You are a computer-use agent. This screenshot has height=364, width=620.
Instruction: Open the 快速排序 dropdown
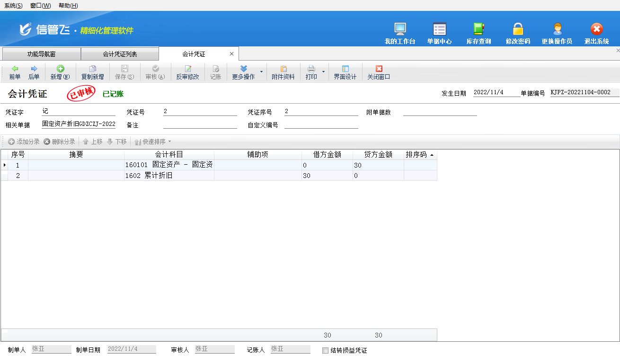(x=153, y=142)
